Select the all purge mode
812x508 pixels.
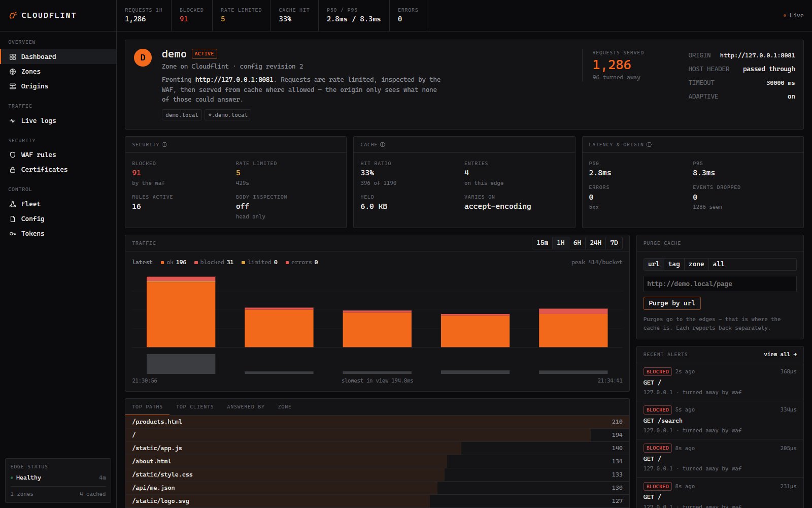(719, 264)
